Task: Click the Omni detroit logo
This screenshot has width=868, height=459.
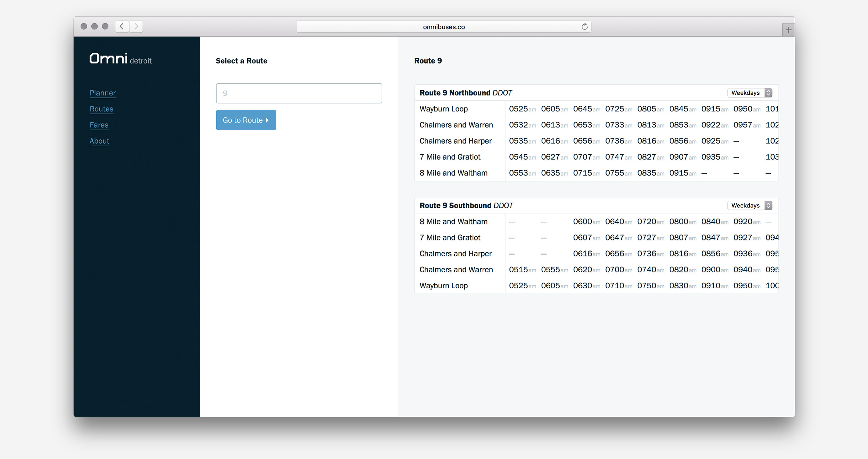Action: point(120,58)
